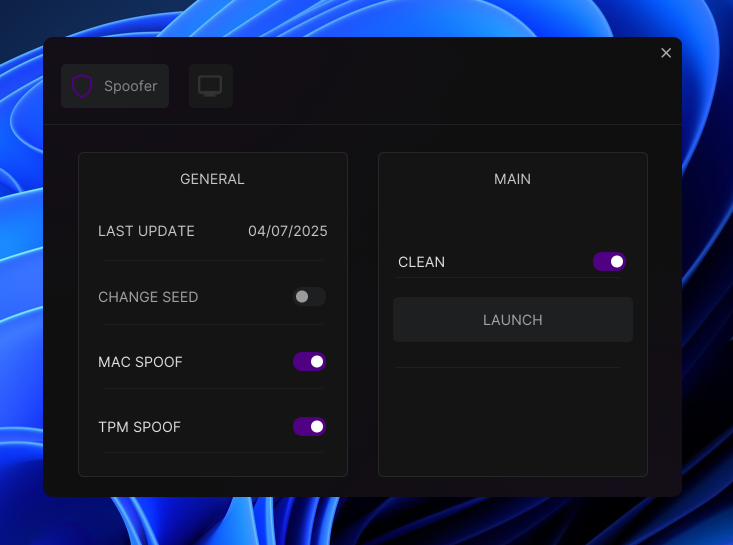Screen dimensions: 733x545
Task: Disable the MAC Spoof toggle
Action: pos(309,361)
